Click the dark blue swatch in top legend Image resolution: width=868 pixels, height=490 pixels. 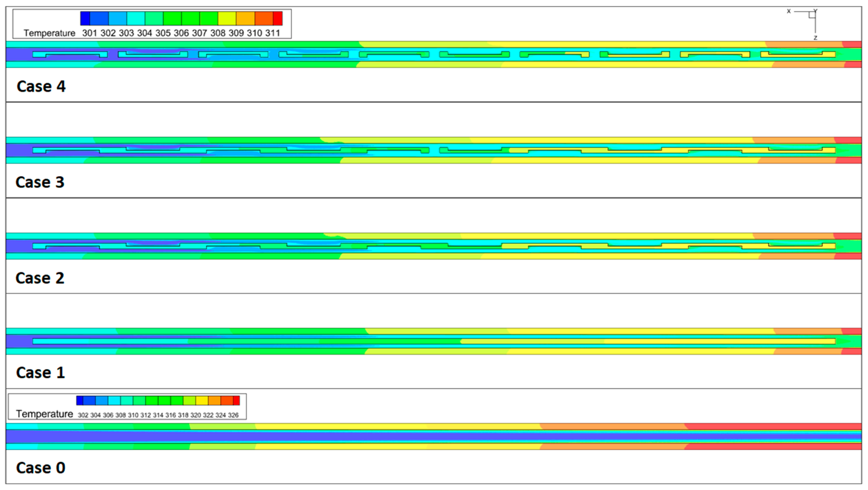85,18
